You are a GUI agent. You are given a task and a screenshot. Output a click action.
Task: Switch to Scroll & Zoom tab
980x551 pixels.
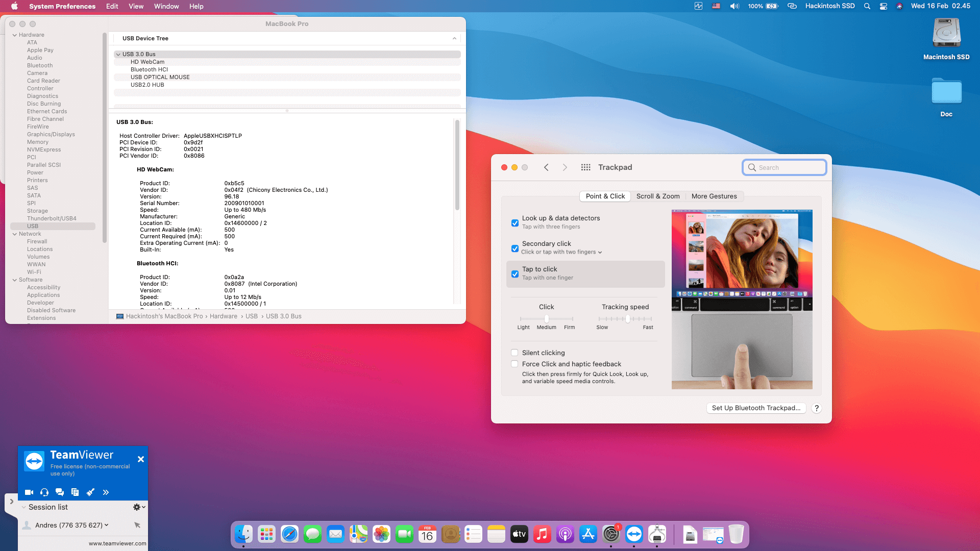[658, 196]
